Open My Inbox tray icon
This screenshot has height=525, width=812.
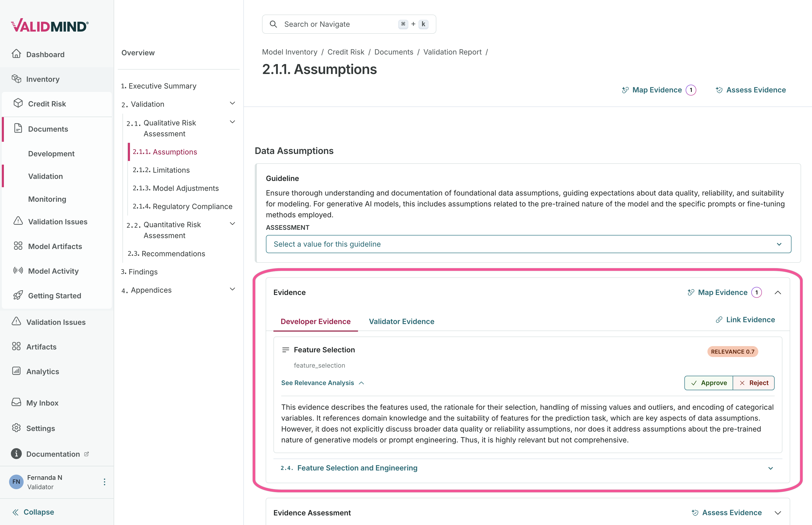point(16,402)
